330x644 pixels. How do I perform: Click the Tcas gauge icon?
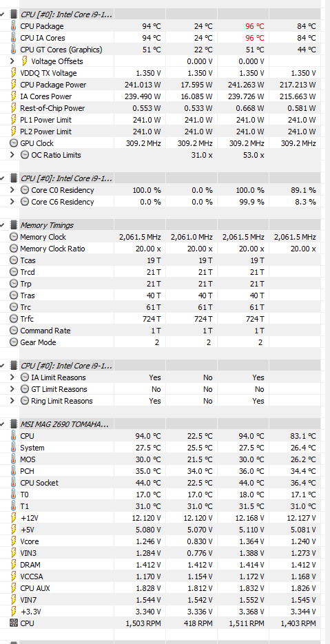(14, 260)
